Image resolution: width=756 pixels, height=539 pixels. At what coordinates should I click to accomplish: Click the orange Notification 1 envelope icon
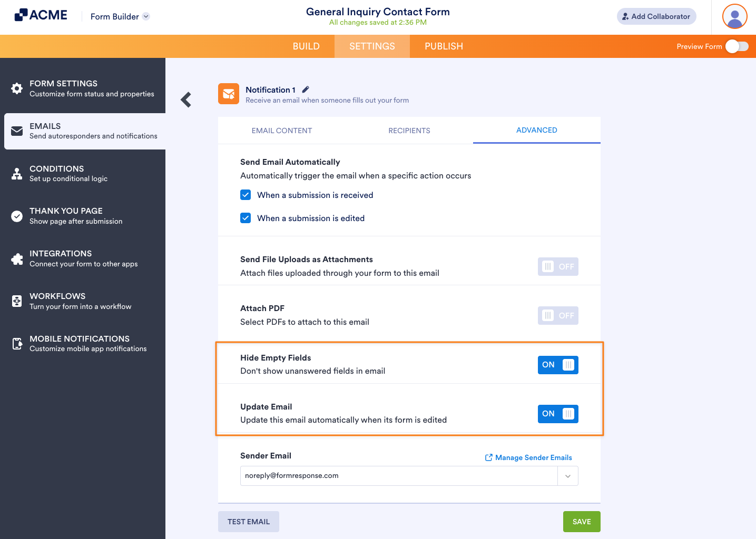[x=228, y=94]
